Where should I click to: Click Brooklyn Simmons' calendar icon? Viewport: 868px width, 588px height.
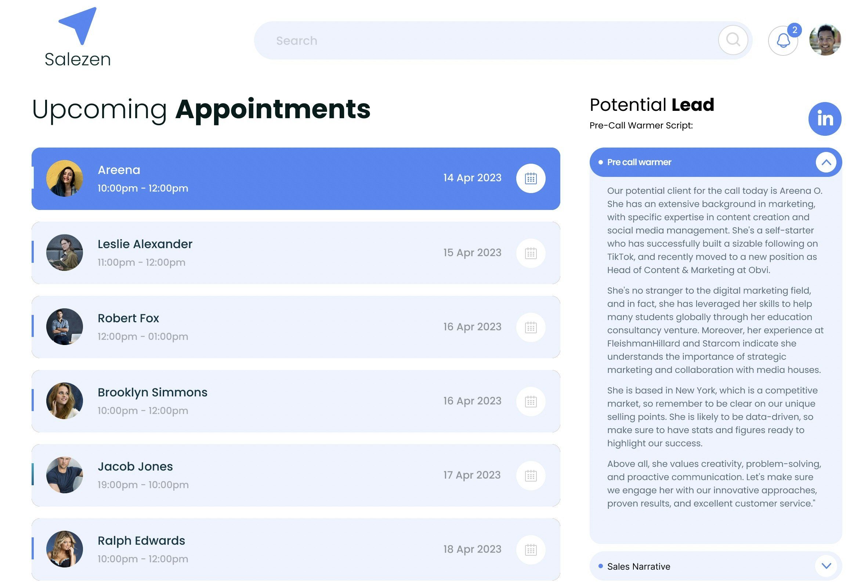[530, 401]
